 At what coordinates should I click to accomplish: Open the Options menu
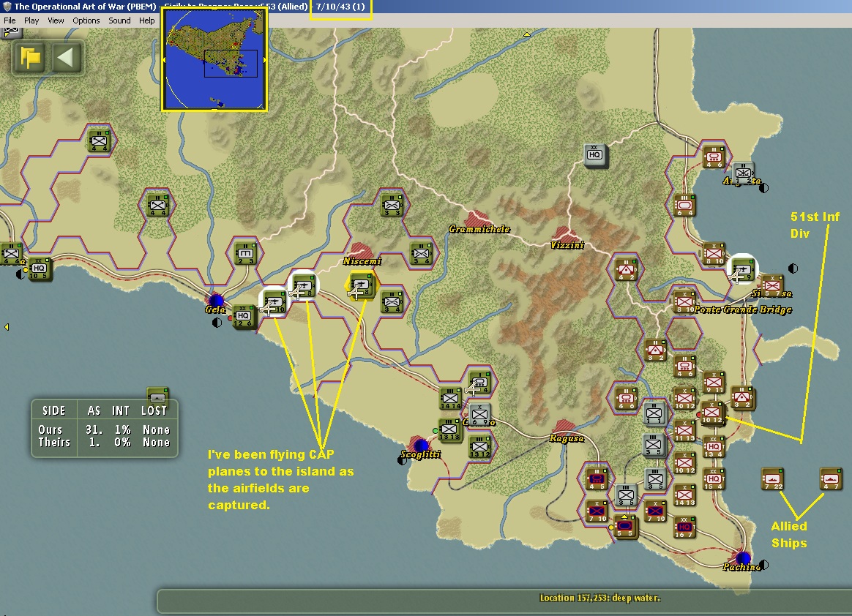pos(86,20)
